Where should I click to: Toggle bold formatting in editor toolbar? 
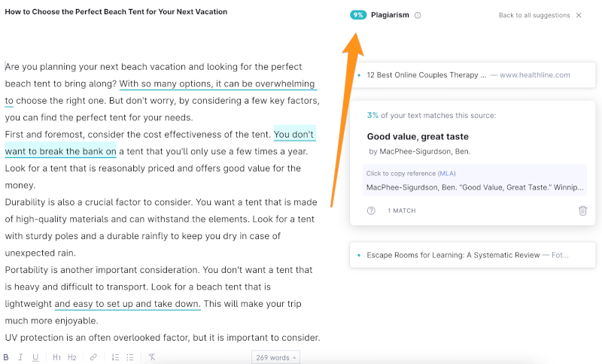click(x=6, y=357)
